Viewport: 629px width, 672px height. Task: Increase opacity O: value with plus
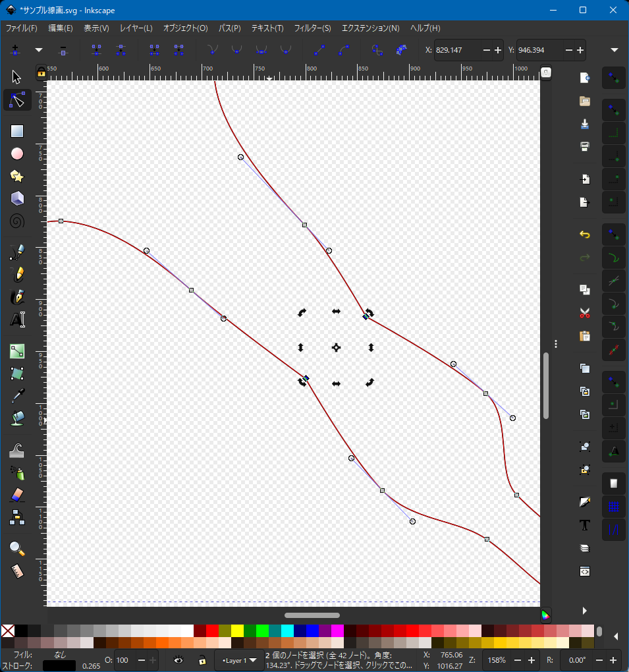click(153, 660)
